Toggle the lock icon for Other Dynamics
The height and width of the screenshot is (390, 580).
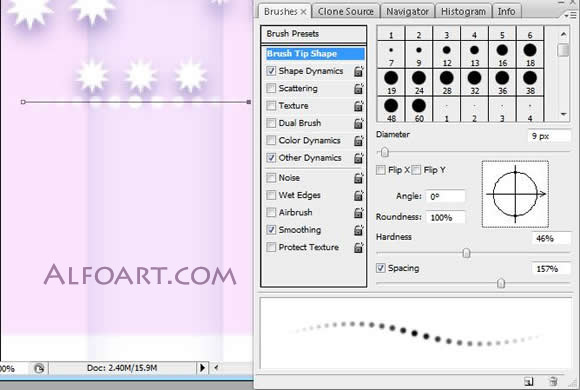pos(358,158)
